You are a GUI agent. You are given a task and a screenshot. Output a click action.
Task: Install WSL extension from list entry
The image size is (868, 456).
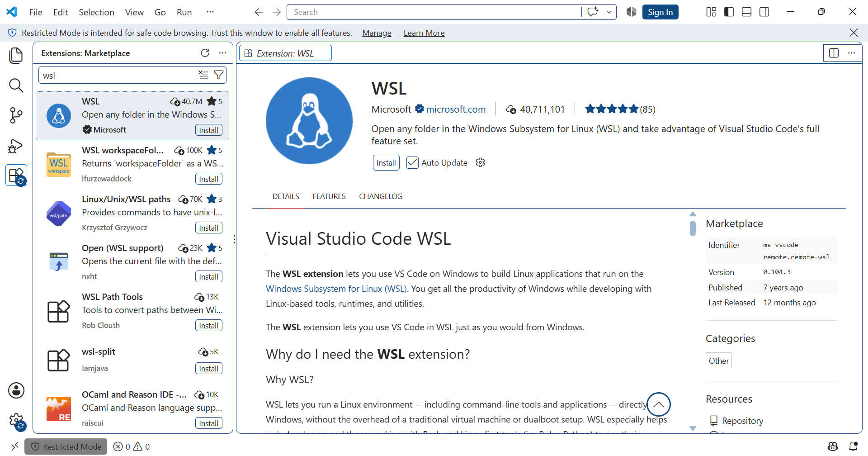[209, 130]
